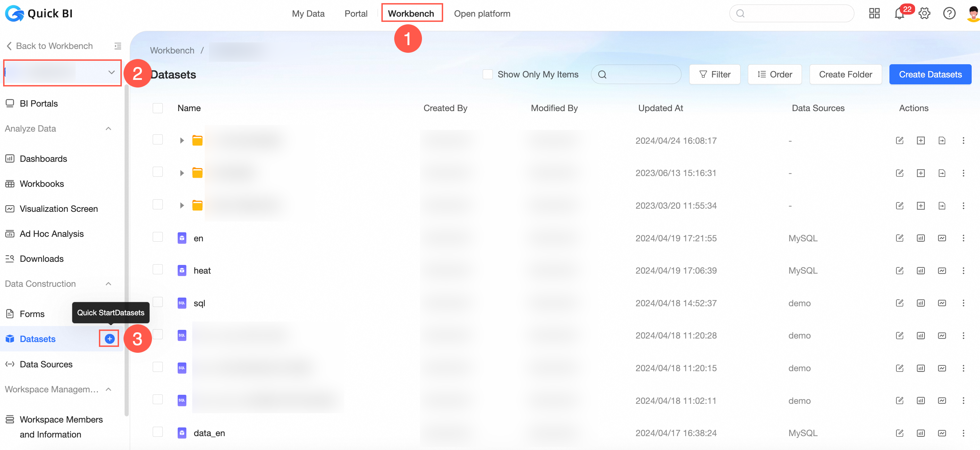This screenshot has height=450, width=980.
Task: Open the apps grid icon
Action: coord(874,14)
